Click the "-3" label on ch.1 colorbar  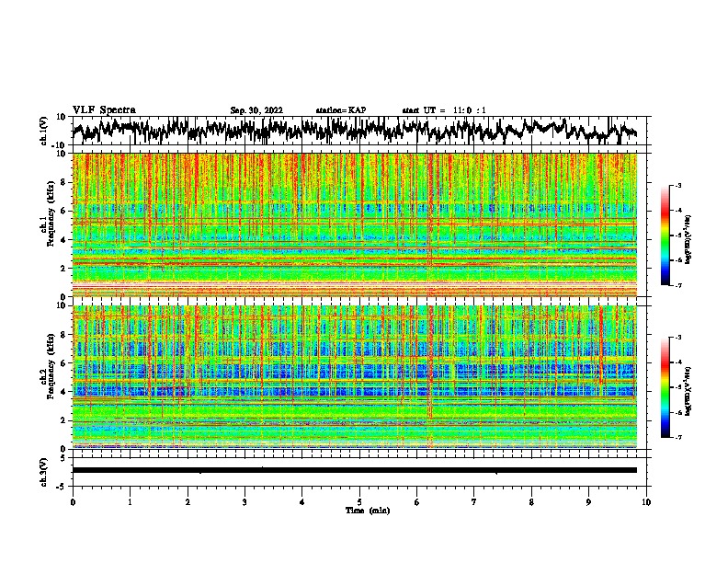click(x=678, y=186)
